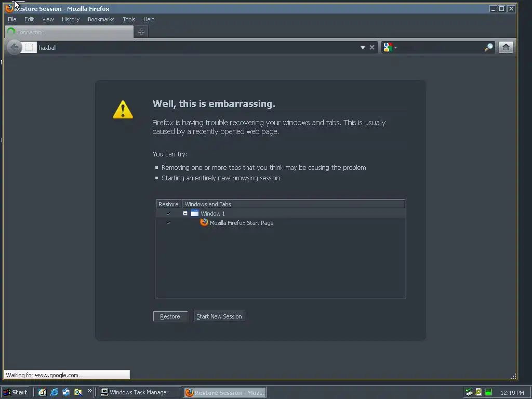
Task: Uncheck restore for Window 1
Action: coord(168,213)
